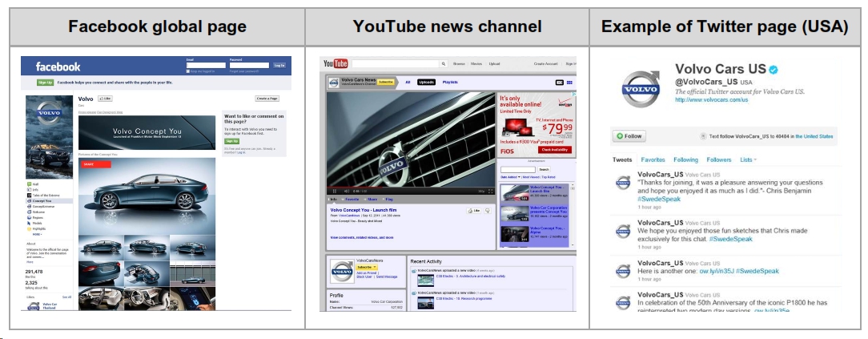Switch to the Followers tab on Twitter
The image size is (868, 339).
(x=719, y=159)
